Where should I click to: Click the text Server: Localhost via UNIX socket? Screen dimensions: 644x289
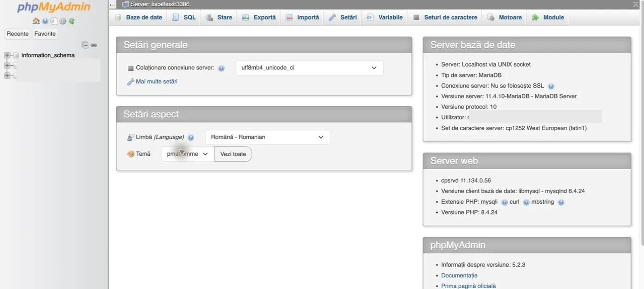click(486, 65)
